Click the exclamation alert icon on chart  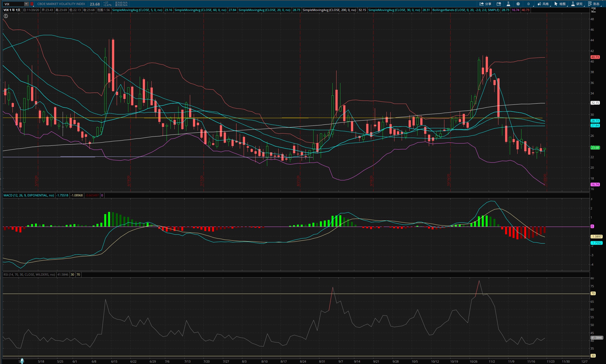pyautogui.click(x=6, y=16)
